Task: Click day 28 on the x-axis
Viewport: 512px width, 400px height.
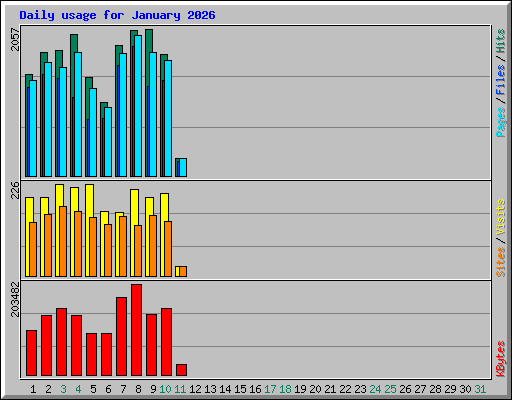Action: tap(435, 389)
